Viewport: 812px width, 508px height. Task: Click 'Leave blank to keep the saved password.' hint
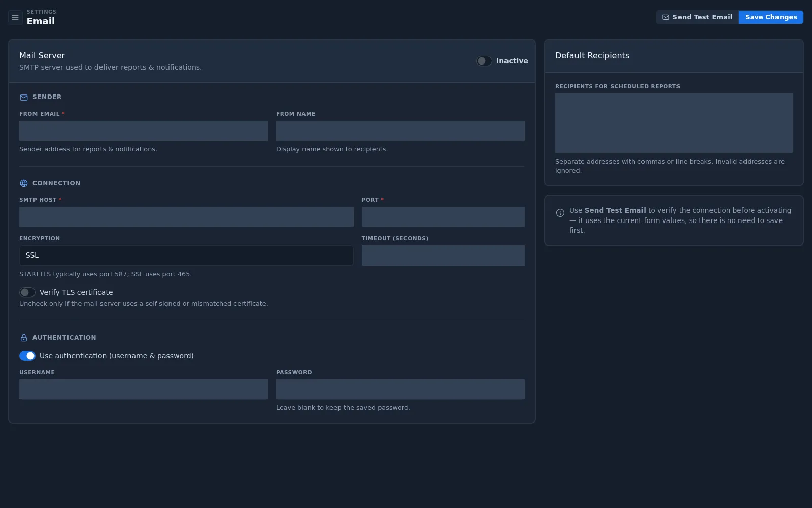tap(343, 408)
